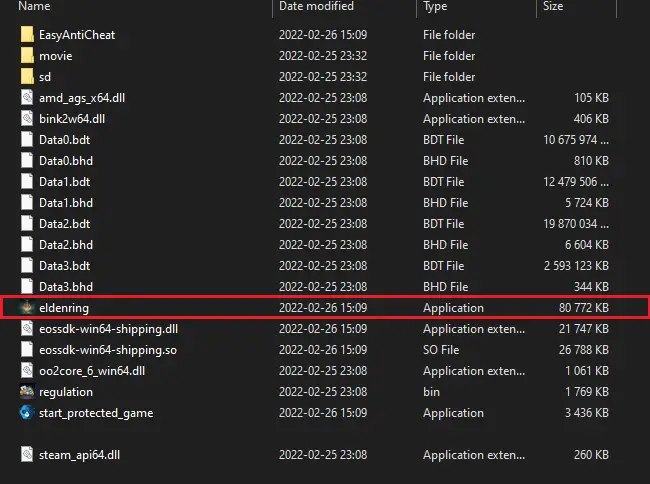Sort by the Size column header
The width and height of the screenshot is (650, 484).
coord(553,6)
